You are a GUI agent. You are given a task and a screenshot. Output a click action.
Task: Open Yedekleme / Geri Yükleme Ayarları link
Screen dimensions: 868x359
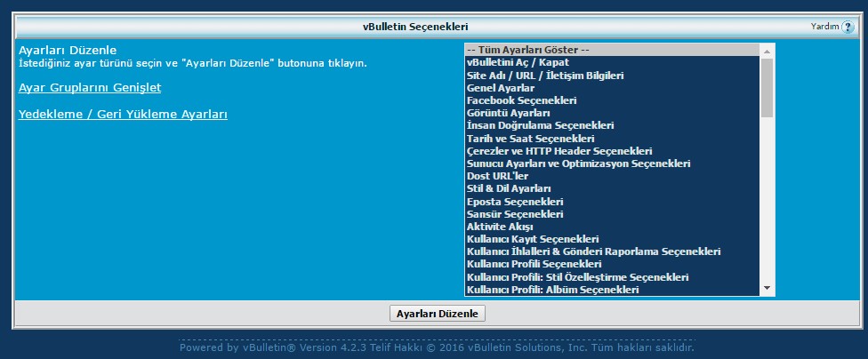coord(123,115)
